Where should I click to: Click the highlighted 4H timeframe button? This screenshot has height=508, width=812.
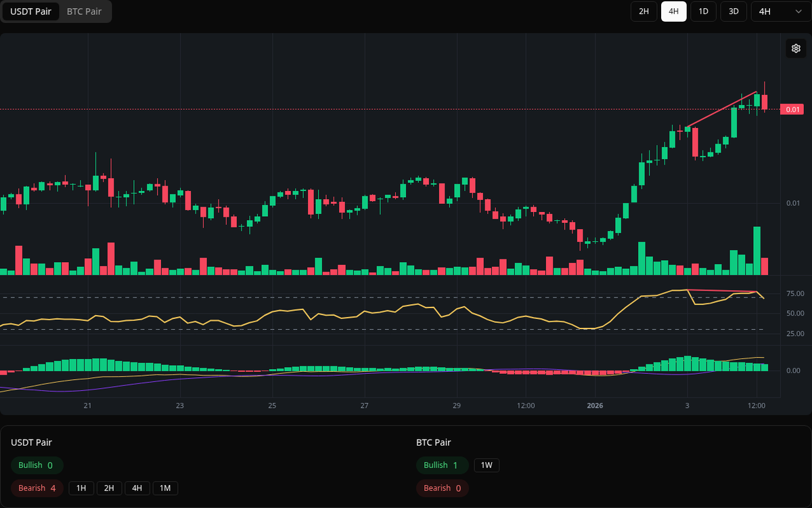673,12
